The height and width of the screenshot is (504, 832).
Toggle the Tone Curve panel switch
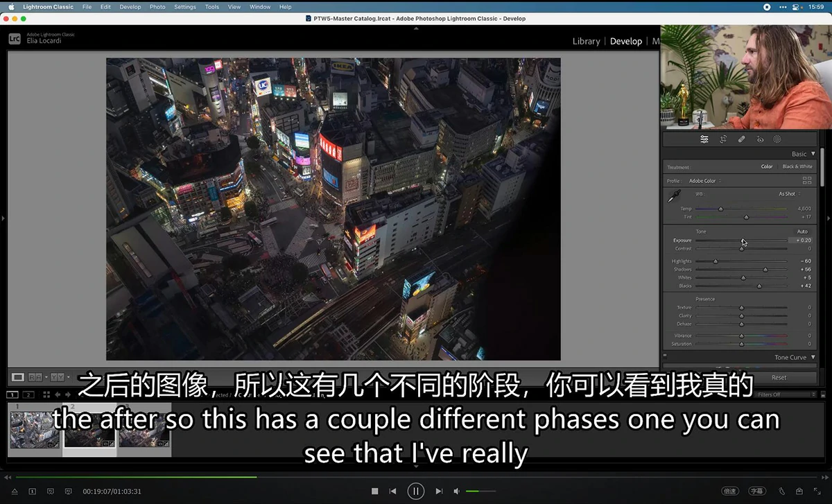click(665, 357)
